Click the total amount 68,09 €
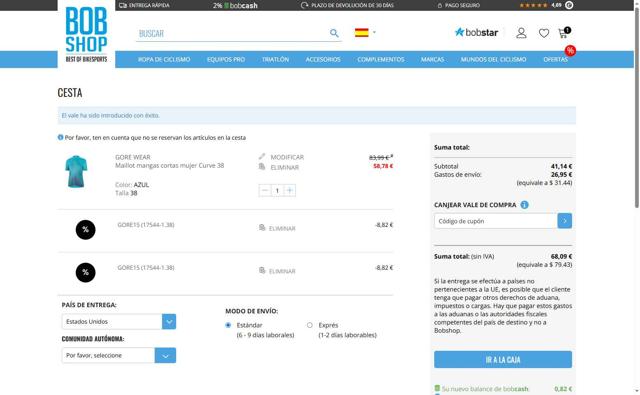The image size is (640, 395). click(x=561, y=257)
